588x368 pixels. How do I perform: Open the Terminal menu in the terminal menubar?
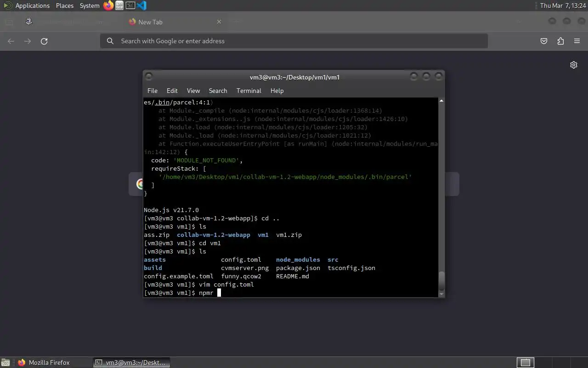click(x=249, y=91)
